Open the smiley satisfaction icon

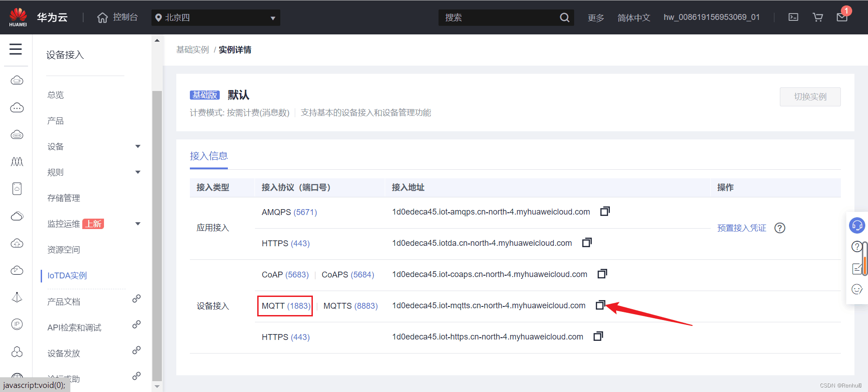point(857,289)
